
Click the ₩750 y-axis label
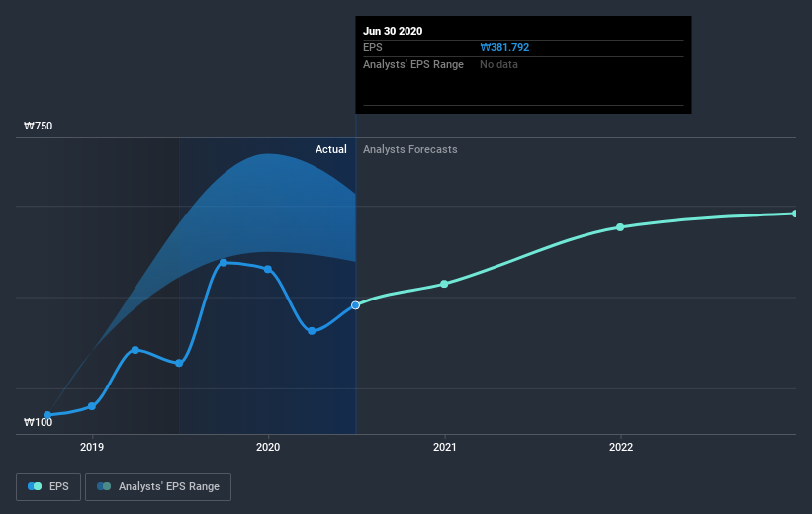[39, 126]
